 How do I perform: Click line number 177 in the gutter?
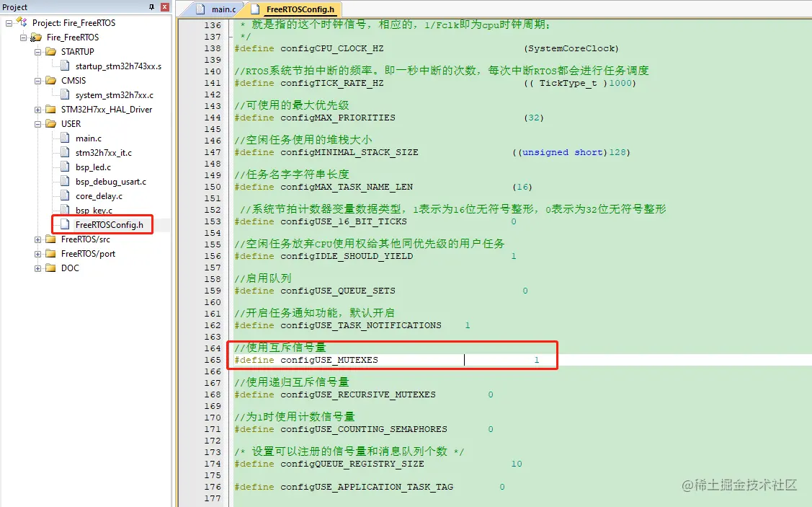click(x=213, y=498)
